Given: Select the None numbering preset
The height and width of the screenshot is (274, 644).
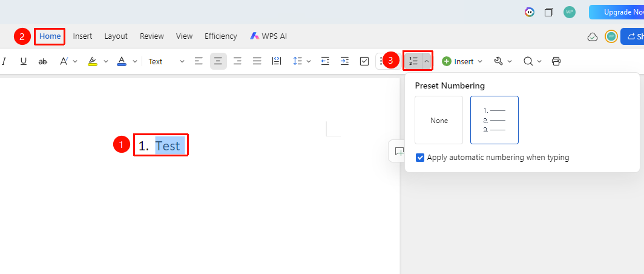Looking at the screenshot, I should (439, 120).
